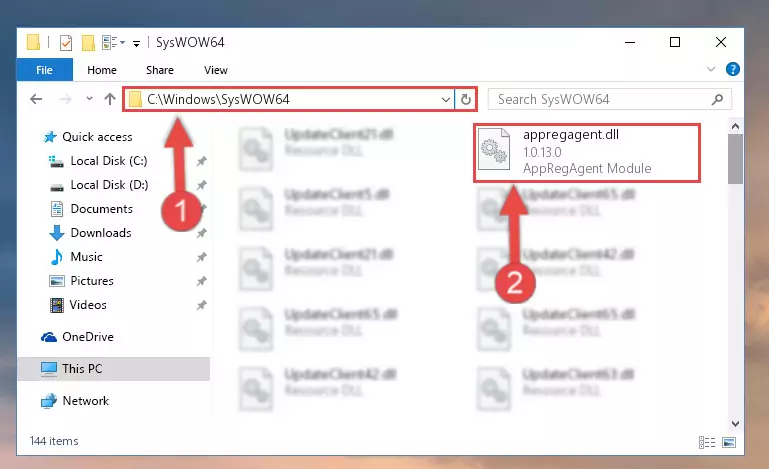
Task: Click the pin icon beside Downloads
Action: click(x=201, y=233)
